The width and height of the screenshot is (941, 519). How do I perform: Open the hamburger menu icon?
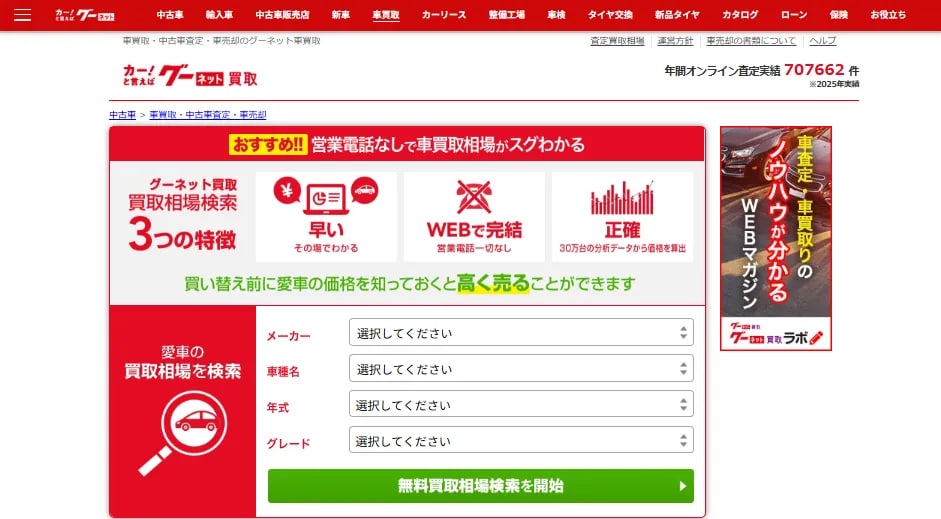coord(22,15)
